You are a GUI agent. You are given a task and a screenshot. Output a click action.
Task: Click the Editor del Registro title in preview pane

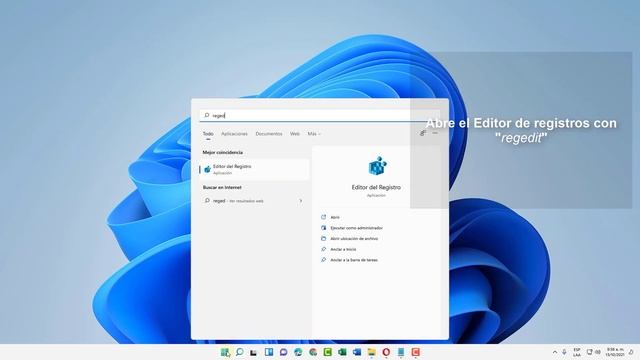tap(376, 187)
